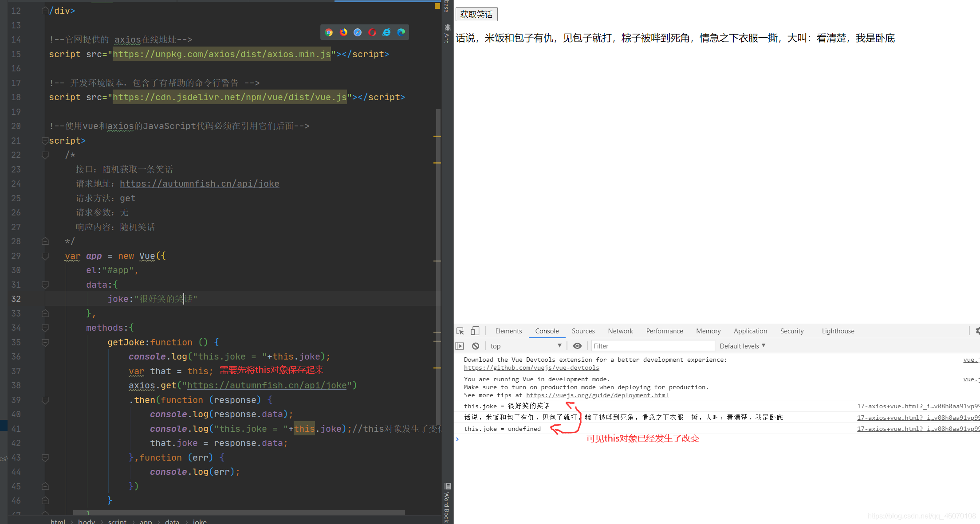Open preview in Chrome browser icon
This screenshot has width=980, height=524.
pos(329,32)
